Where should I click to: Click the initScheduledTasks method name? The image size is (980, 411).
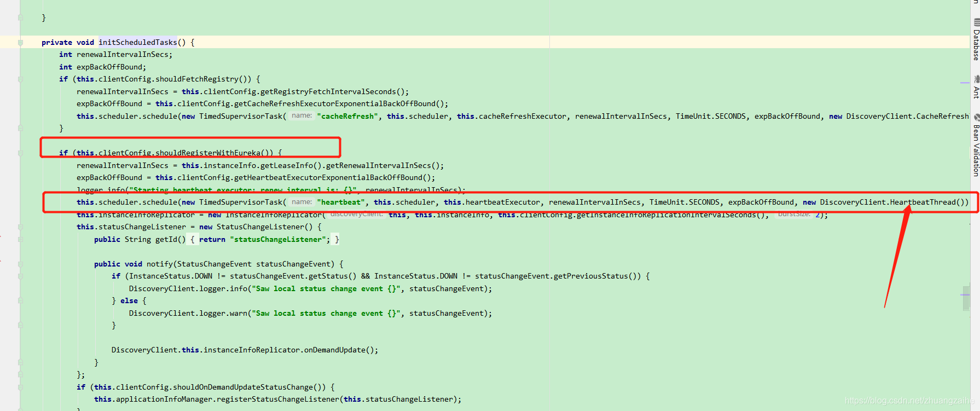click(138, 42)
